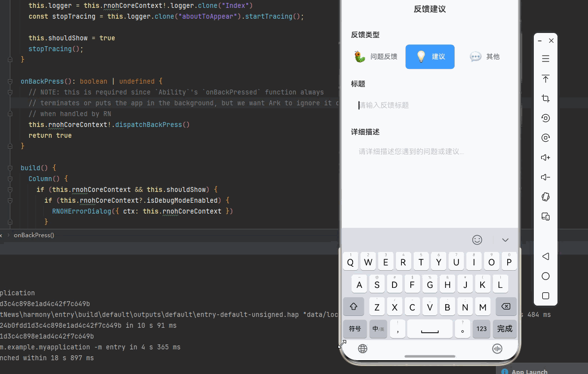Screen dimensions: 588x374
Task: Select the 建议 feedback type
Action: coord(430,57)
